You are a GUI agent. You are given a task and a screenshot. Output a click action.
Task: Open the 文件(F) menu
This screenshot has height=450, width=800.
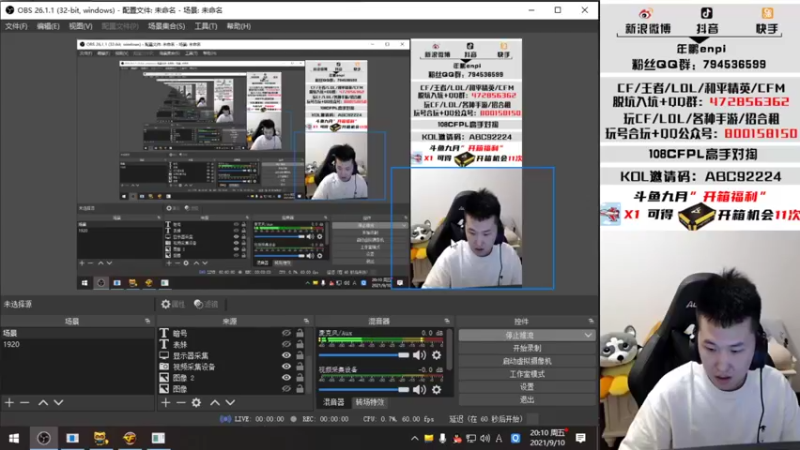[16, 26]
